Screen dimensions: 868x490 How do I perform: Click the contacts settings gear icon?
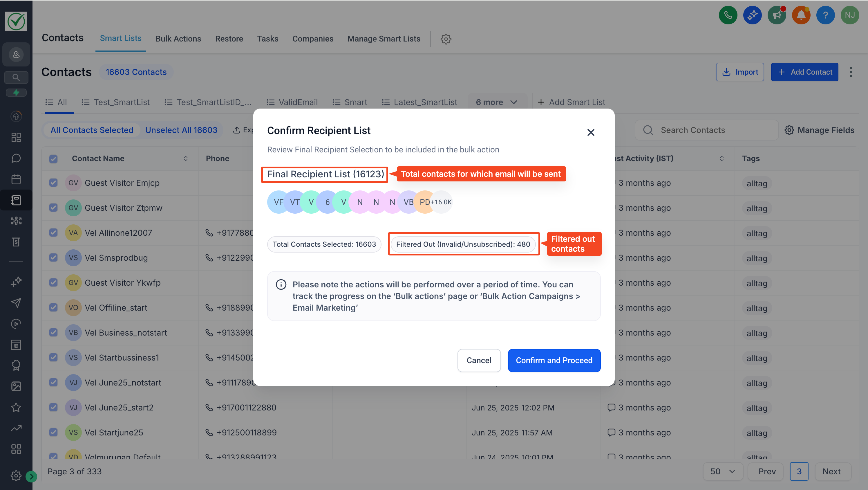[446, 39]
